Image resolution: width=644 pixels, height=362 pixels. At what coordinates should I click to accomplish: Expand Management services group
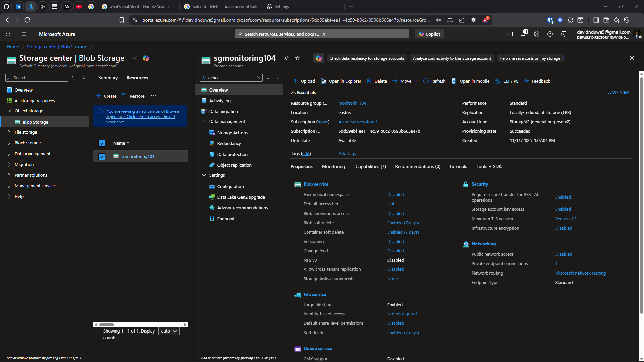point(9,186)
